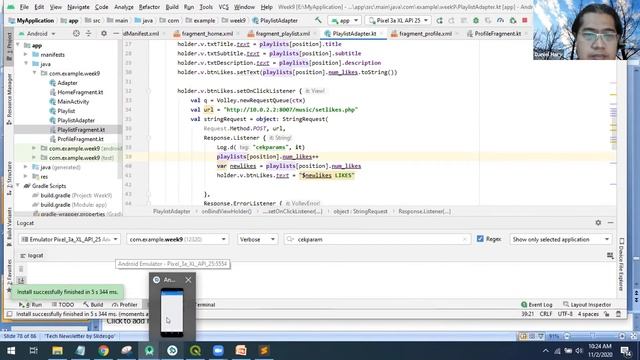Click the Debug app bug icon
This screenshot has height=360, width=640.
click(476, 20)
